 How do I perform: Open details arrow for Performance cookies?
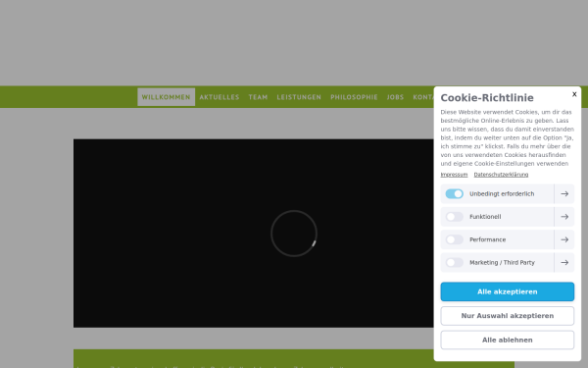(x=564, y=239)
